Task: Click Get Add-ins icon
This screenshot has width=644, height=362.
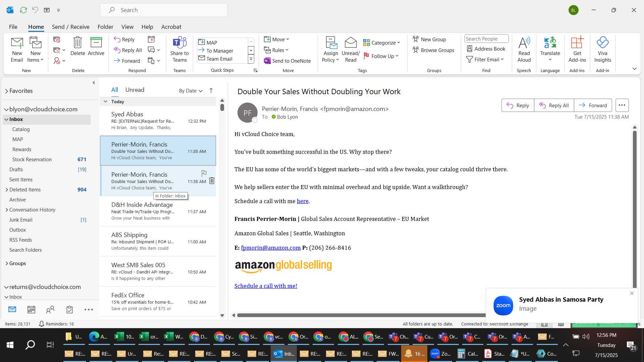Action: [577, 50]
